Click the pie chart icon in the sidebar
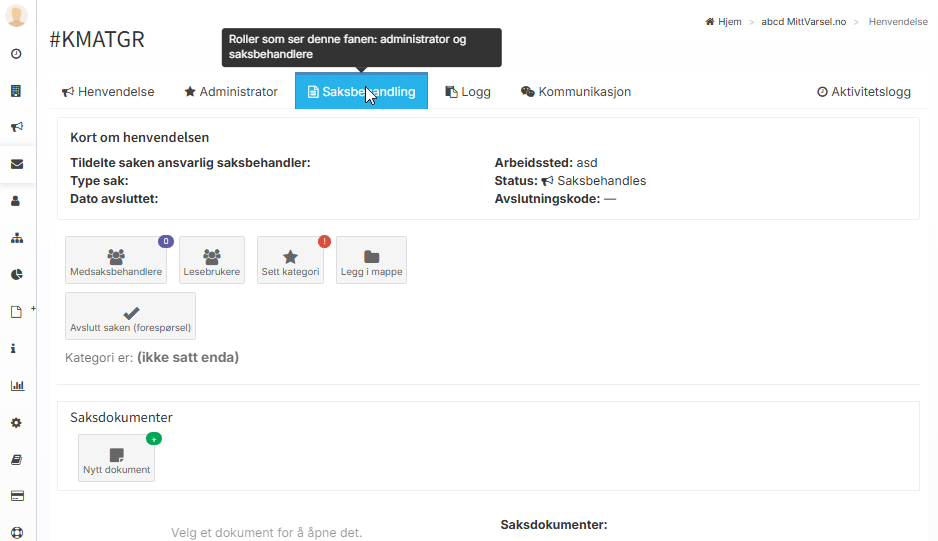938x541 pixels. click(x=16, y=275)
